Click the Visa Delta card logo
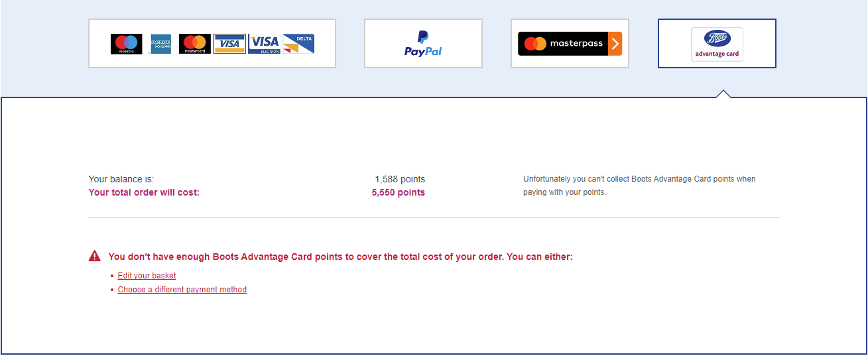The image size is (868, 356). point(298,44)
